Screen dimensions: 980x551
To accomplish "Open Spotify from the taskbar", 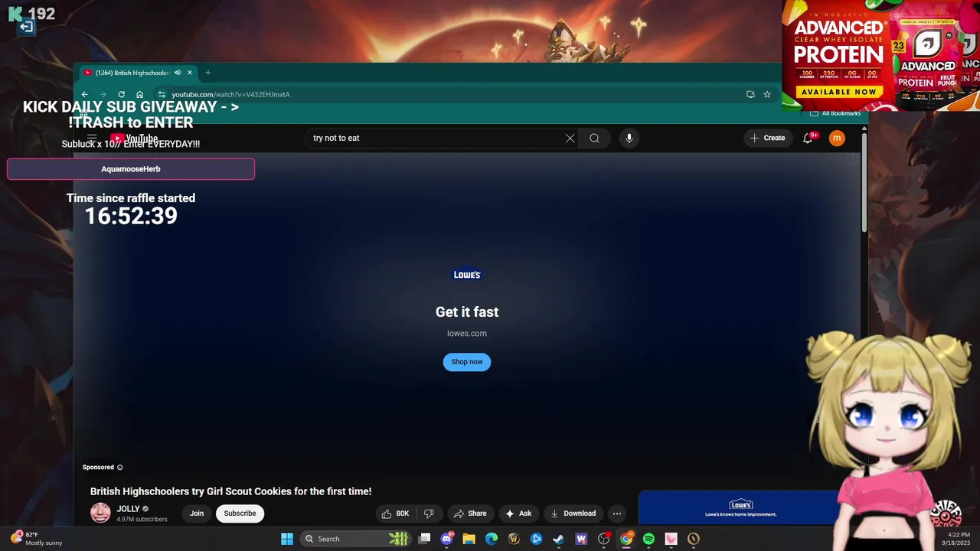I will [648, 539].
